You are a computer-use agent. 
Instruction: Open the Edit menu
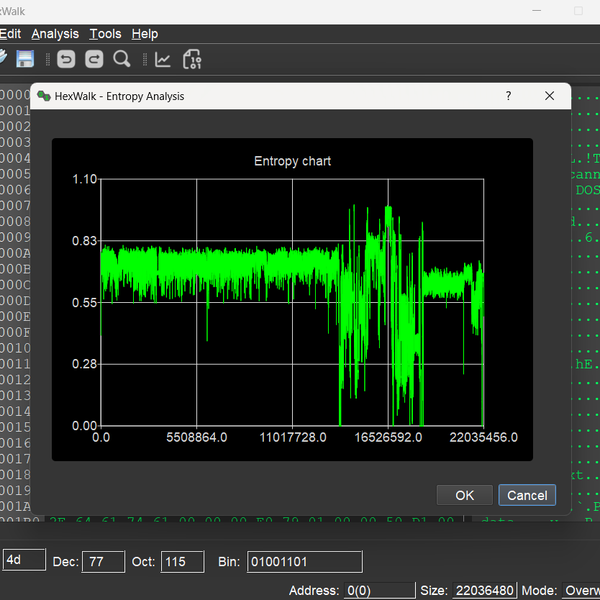[10, 34]
